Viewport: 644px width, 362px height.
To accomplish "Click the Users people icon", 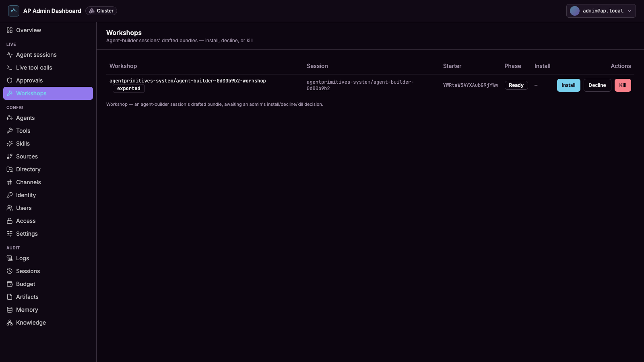I will (x=10, y=208).
